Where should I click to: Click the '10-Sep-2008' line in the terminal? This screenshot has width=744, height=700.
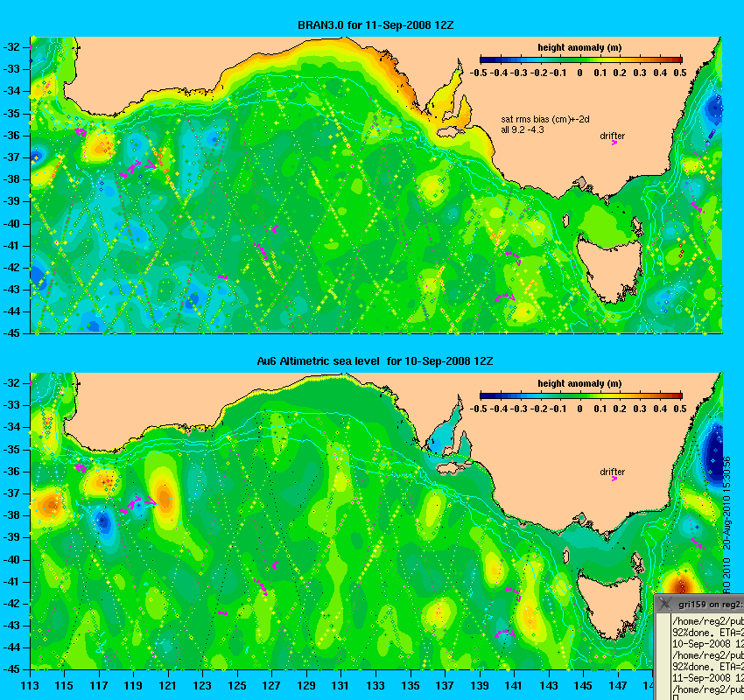(707, 644)
